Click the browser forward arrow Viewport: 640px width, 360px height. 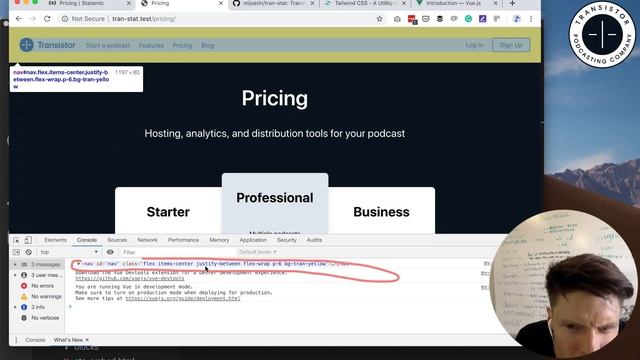(33, 19)
